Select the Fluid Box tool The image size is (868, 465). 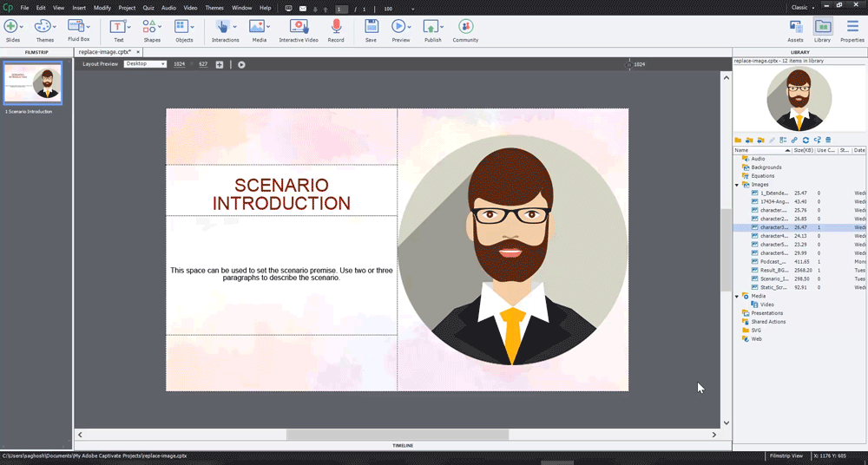click(76, 25)
